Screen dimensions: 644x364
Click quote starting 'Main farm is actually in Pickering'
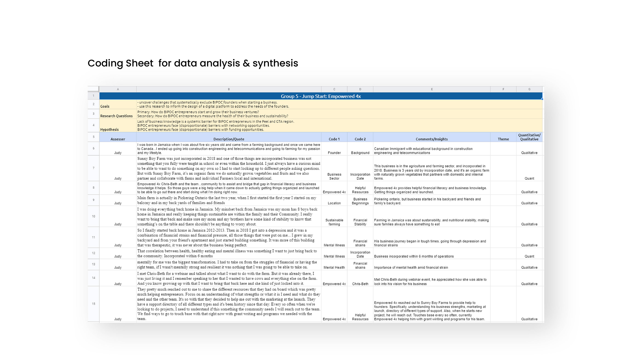click(x=229, y=200)
